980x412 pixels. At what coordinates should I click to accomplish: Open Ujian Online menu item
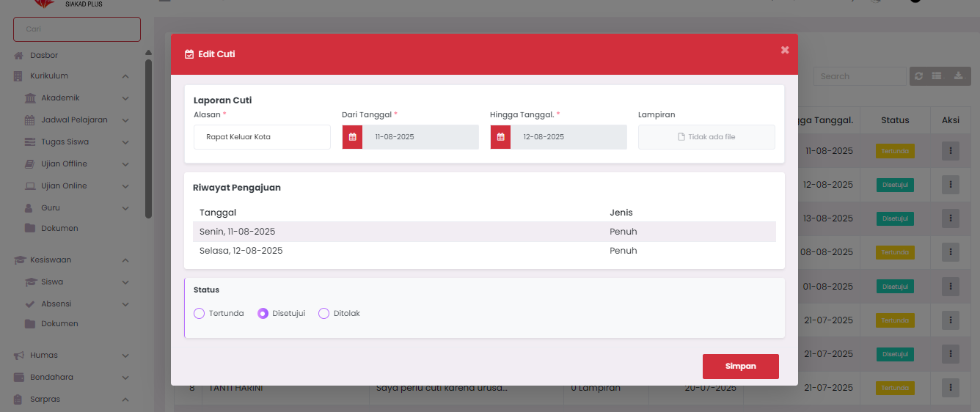(x=64, y=186)
